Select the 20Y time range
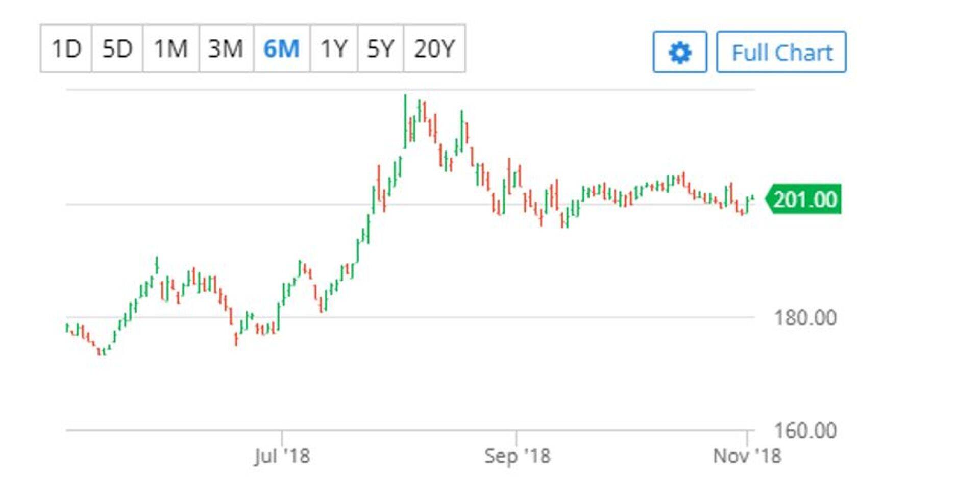This screenshot has height=503, width=980. 434,48
